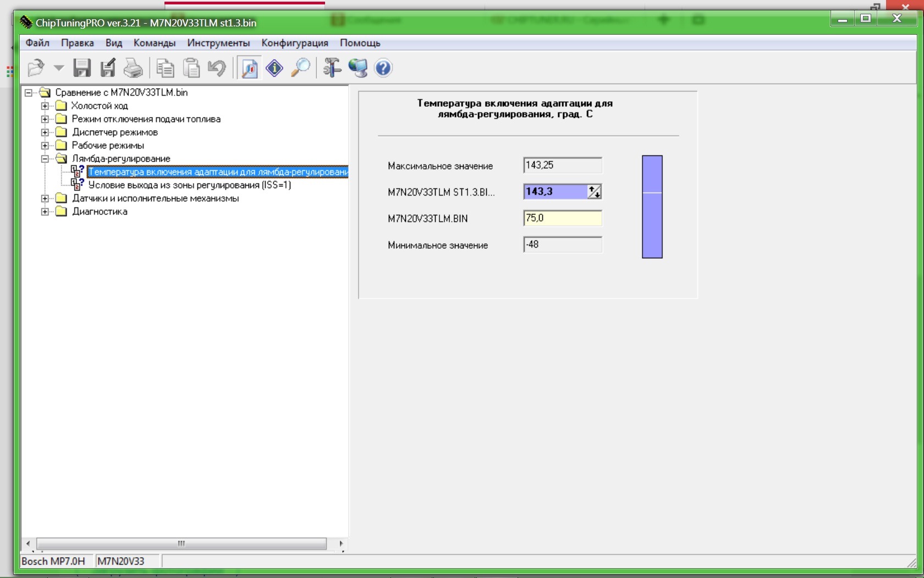This screenshot has width=924, height=578.
Task: Click the blue question mark help icon
Action: click(x=383, y=68)
